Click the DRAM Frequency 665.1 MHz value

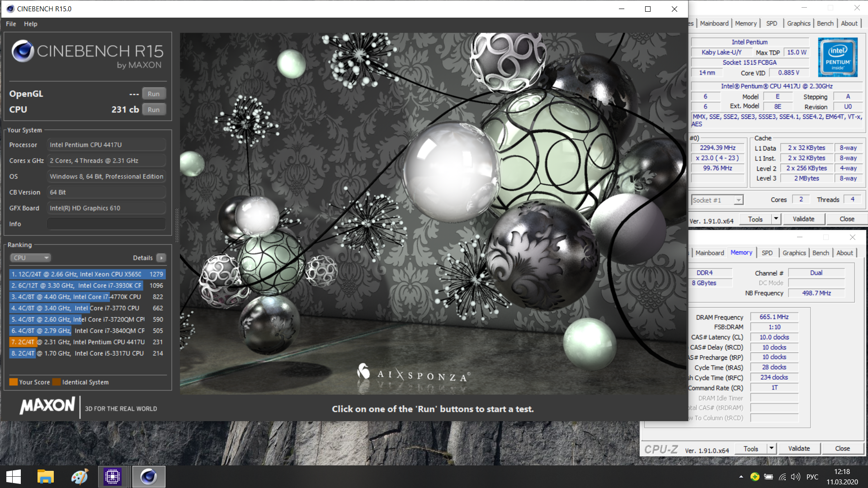pyautogui.click(x=774, y=317)
